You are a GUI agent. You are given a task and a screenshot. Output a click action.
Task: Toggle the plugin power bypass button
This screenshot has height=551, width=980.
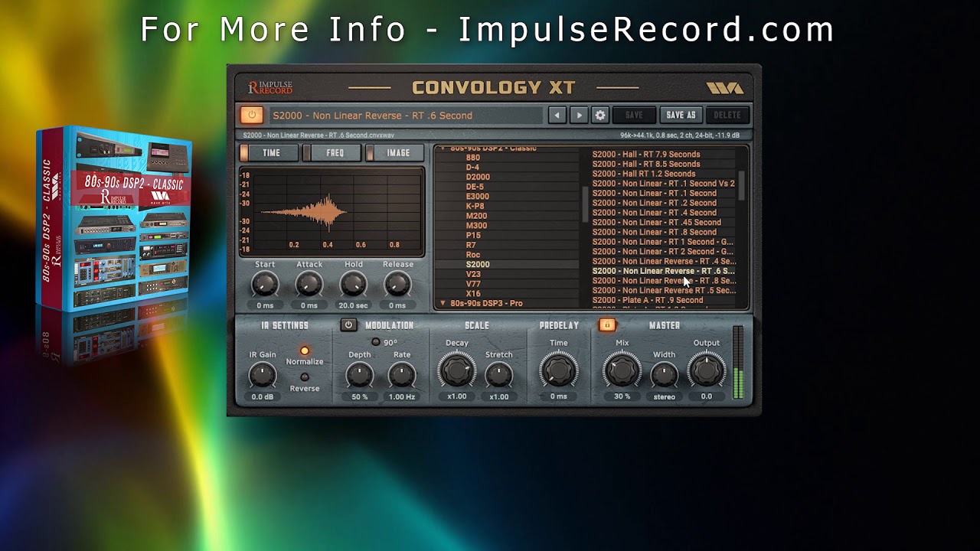(x=251, y=116)
